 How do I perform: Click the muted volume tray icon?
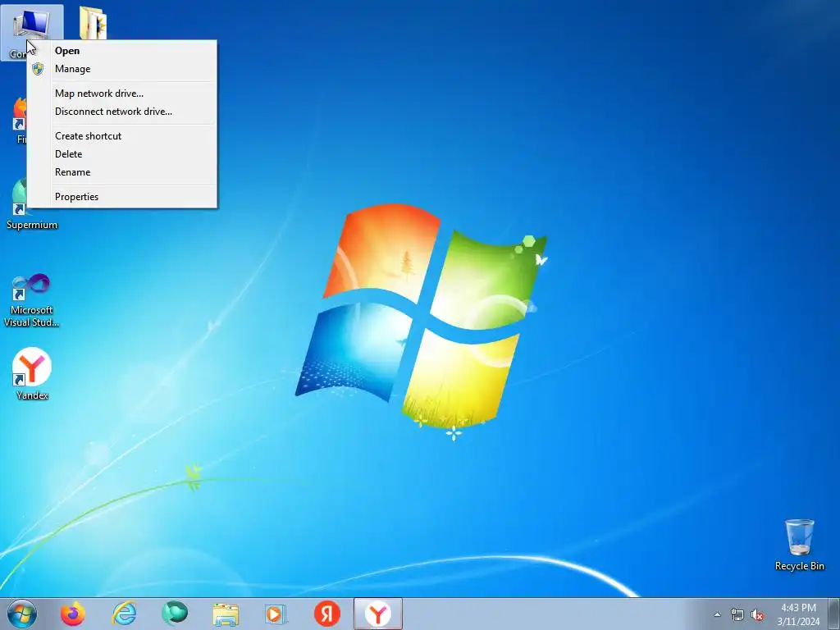[757, 615]
